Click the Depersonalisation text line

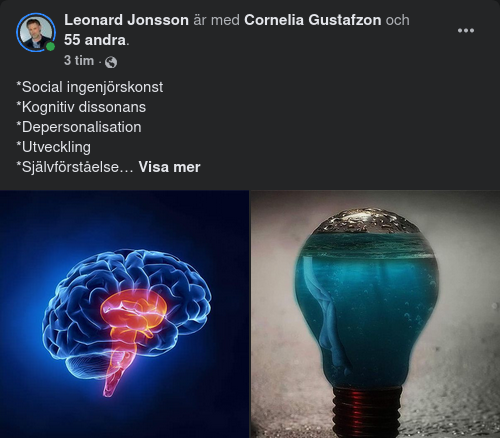(79, 127)
